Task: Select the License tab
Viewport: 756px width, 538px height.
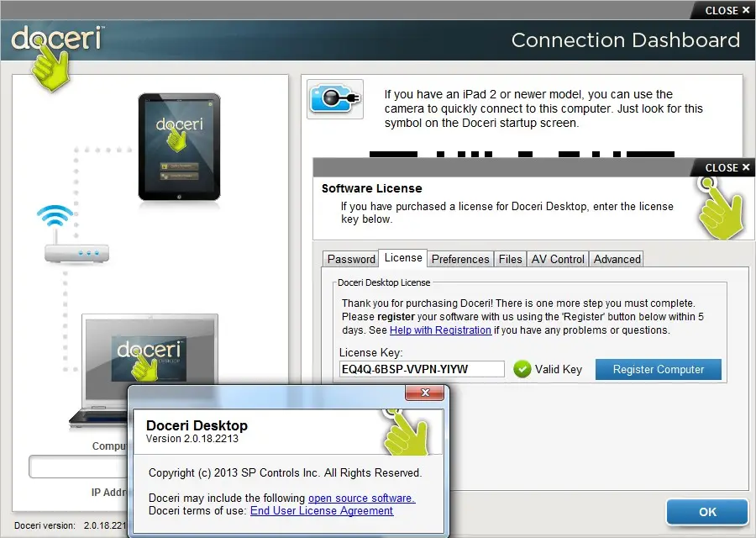Action: pyautogui.click(x=403, y=258)
